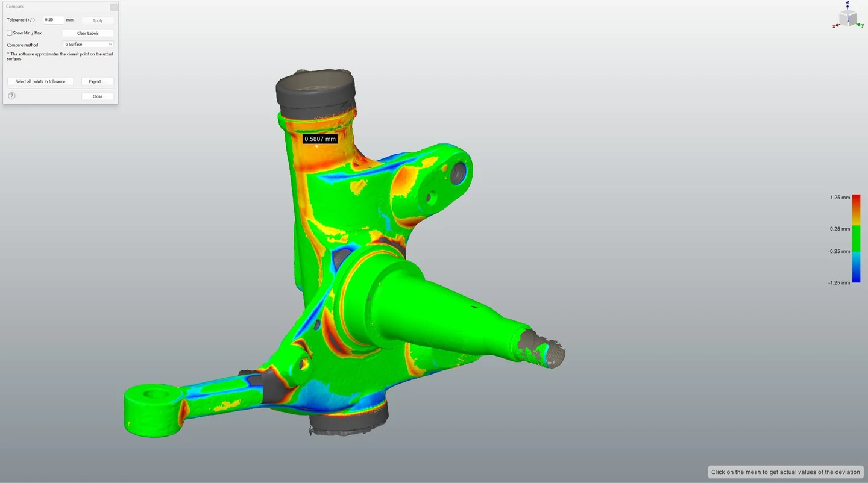Click the 0.25 mm legend value
868x483 pixels.
coord(840,229)
